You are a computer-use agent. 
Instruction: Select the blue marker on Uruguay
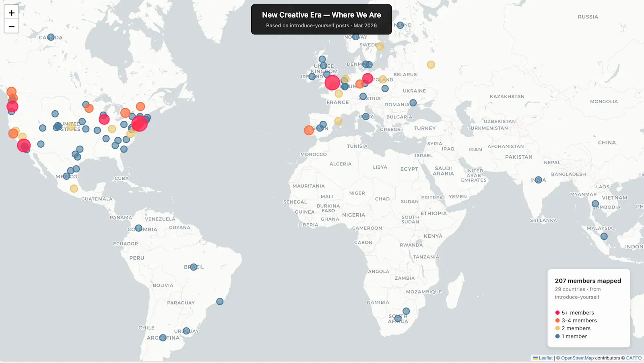tap(186, 331)
